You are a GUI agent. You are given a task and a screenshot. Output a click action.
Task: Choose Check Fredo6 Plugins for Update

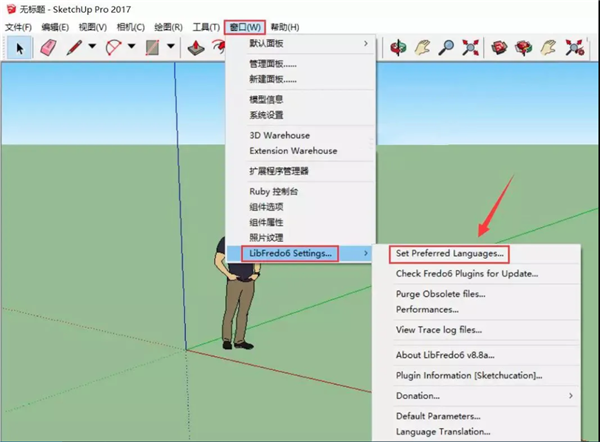pos(467,273)
